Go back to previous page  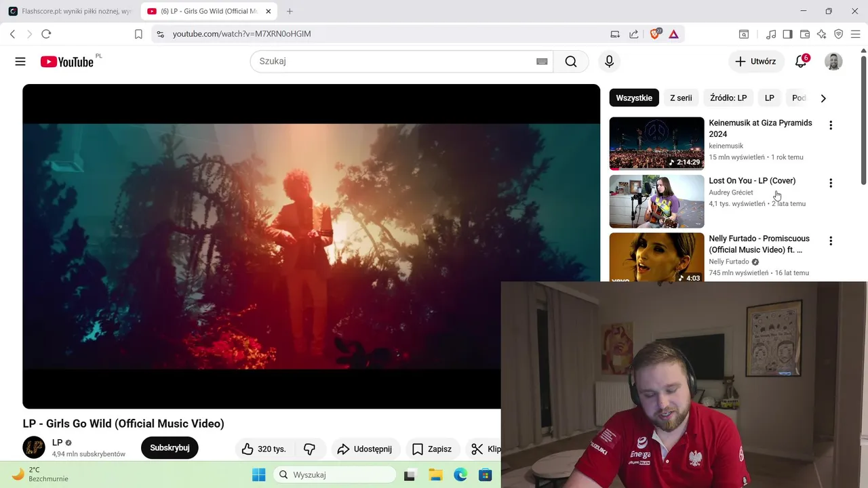[x=12, y=34]
